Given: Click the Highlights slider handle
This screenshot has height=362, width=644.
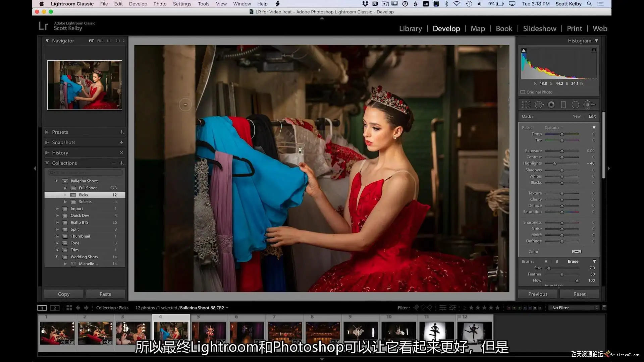Looking at the screenshot, I should [x=554, y=164].
